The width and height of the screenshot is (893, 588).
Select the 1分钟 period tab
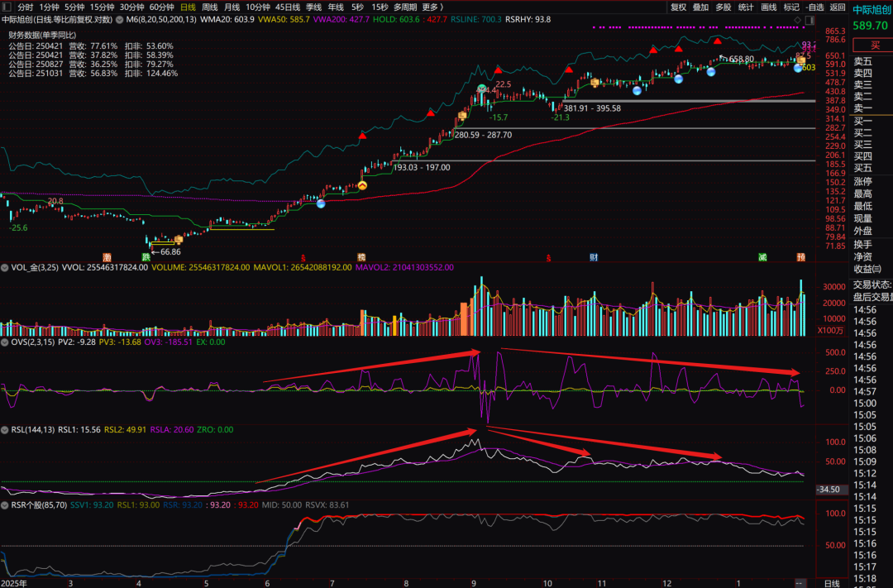50,7
